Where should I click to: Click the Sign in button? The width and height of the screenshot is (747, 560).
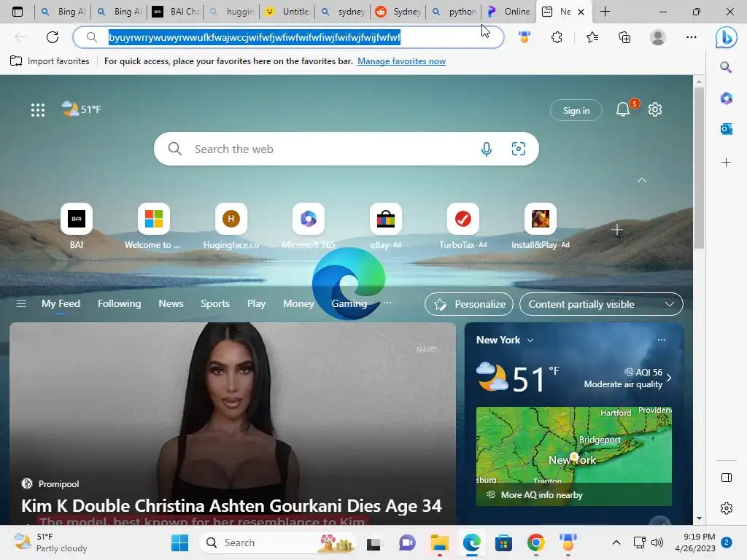[576, 111]
